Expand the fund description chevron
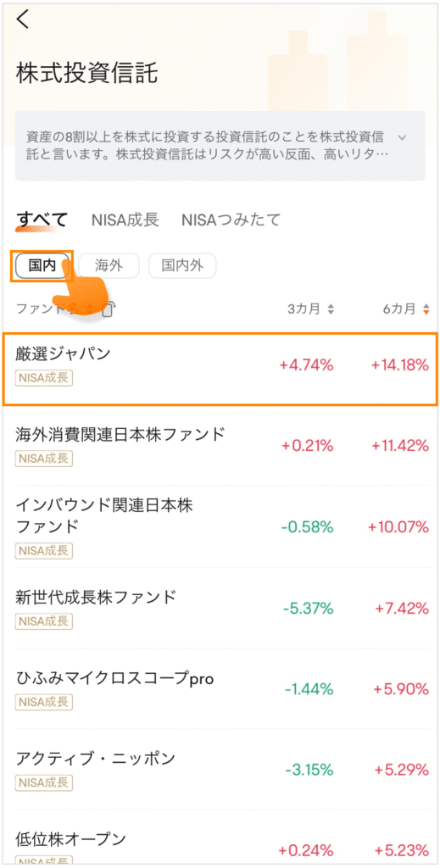 (403, 136)
